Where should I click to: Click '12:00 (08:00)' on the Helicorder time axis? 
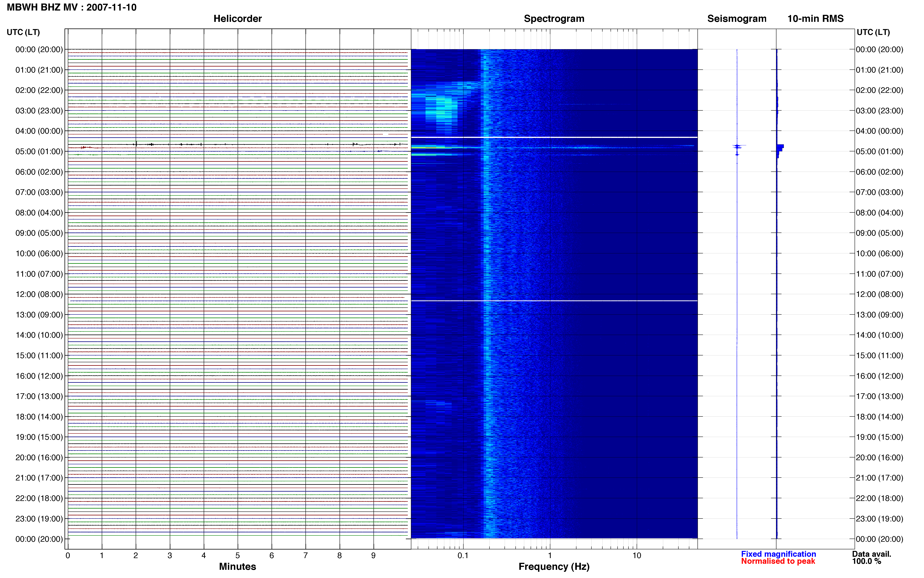(x=39, y=294)
